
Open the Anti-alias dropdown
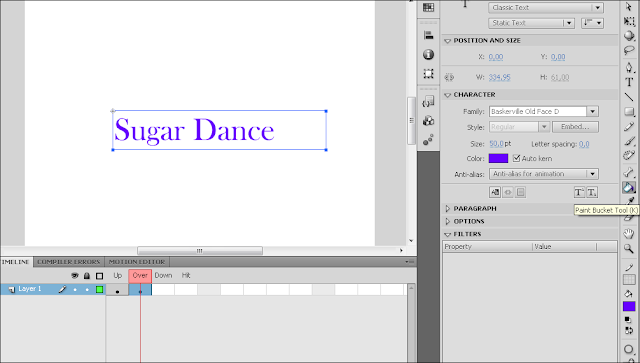(544, 174)
